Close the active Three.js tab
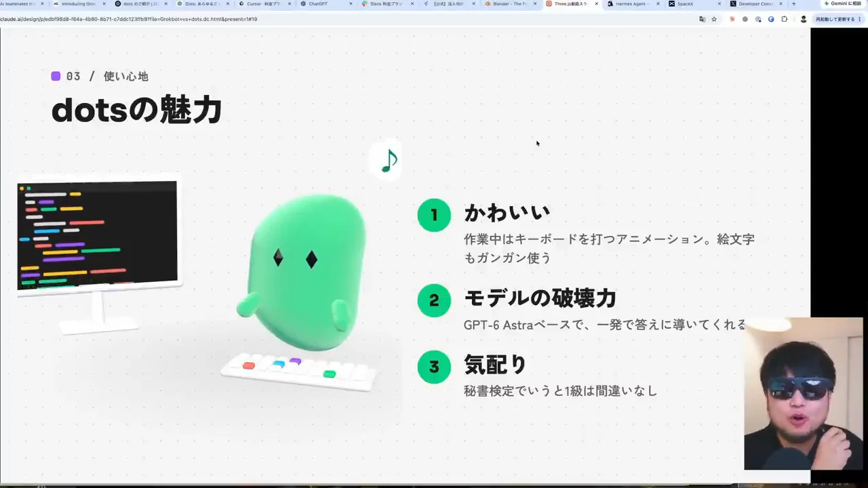This screenshot has width=868, height=488. pyautogui.click(x=597, y=4)
